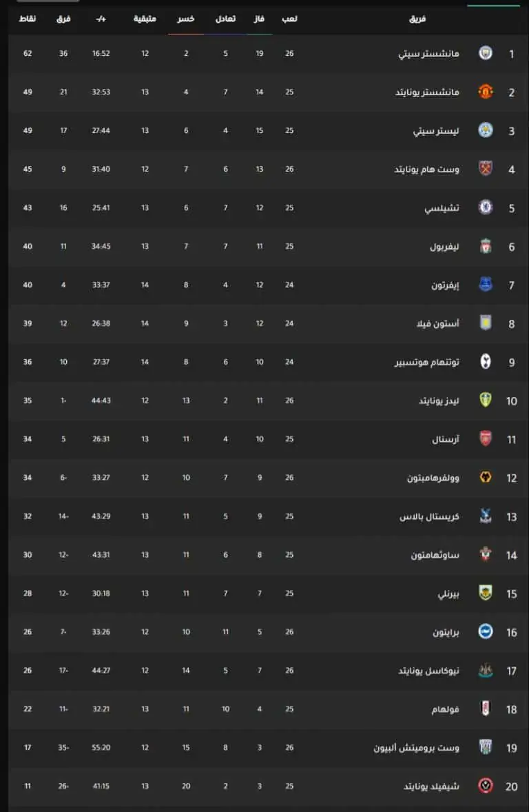Screen dimensions: 529x812
Task: Click the Manchester City club crest
Action: (x=486, y=53)
